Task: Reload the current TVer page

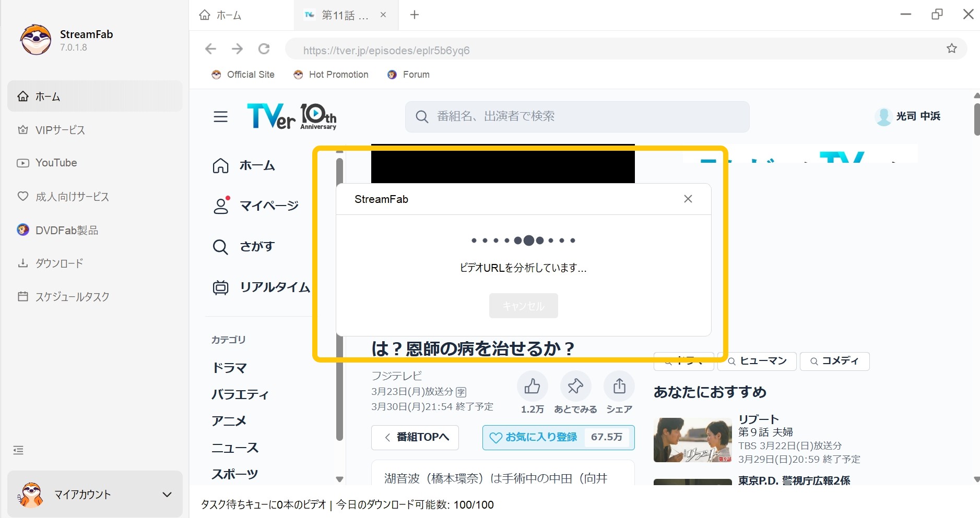Action: click(x=264, y=49)
